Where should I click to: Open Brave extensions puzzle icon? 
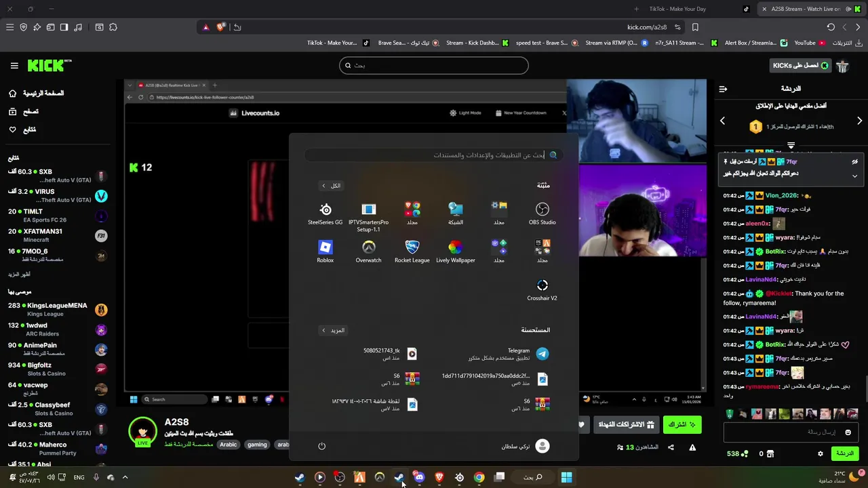pos(113,27)
